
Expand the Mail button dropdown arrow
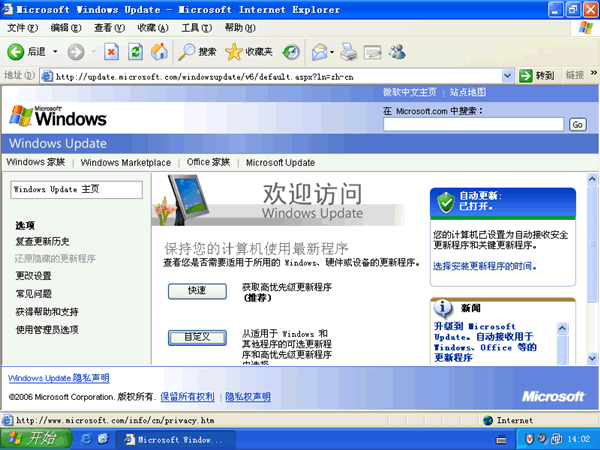click(x=332, y=52)
